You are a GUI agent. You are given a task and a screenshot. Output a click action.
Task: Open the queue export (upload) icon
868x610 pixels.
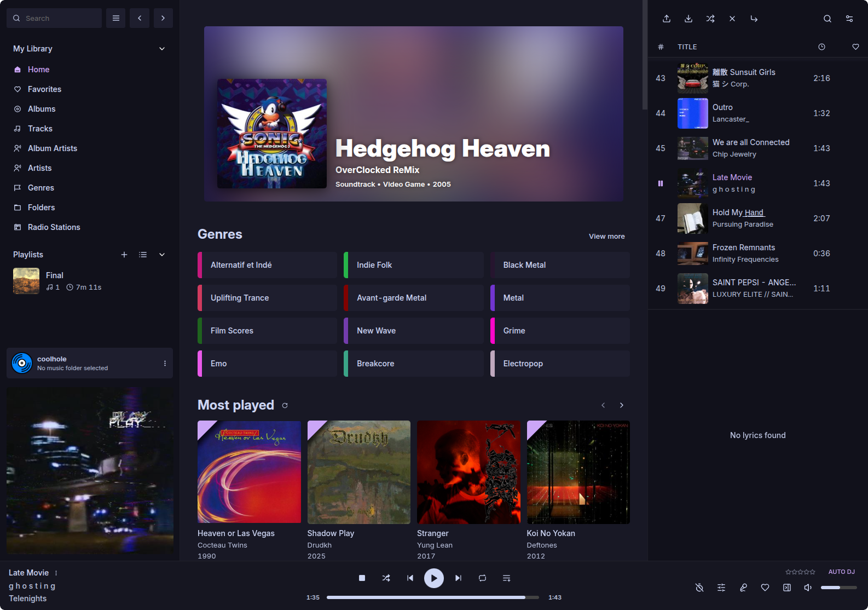coord(667,19)
